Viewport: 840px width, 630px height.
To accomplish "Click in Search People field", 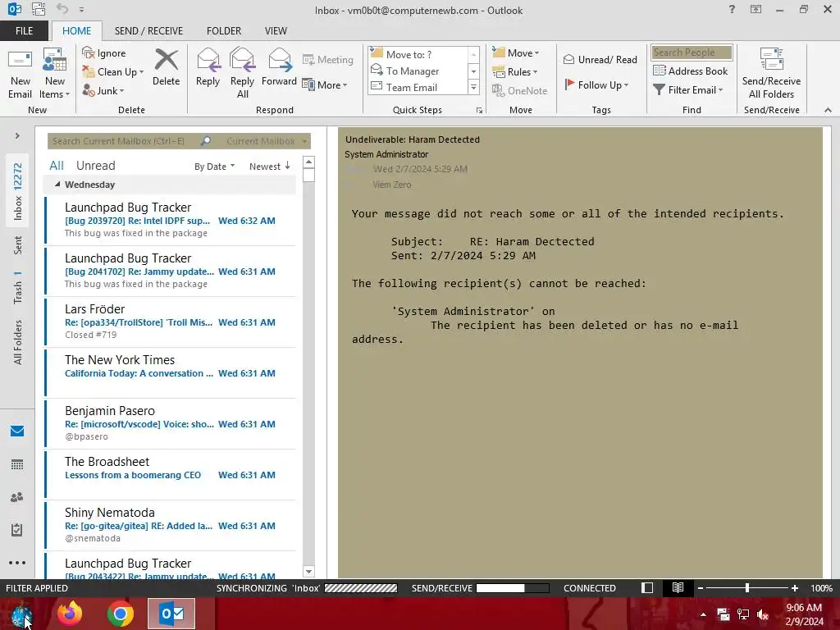I will [x=692, y=52].
